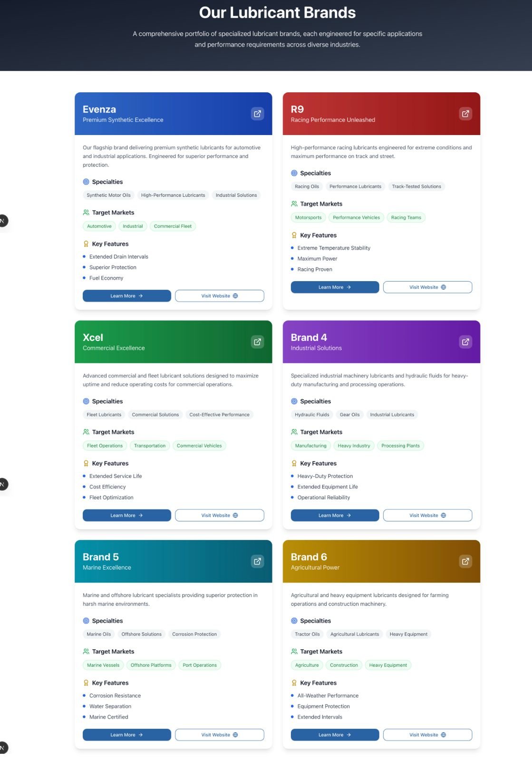The height and width of the screenshot is (761, 532).
Task: Open Visit Website for Brand 4
Action: (427, 516)
